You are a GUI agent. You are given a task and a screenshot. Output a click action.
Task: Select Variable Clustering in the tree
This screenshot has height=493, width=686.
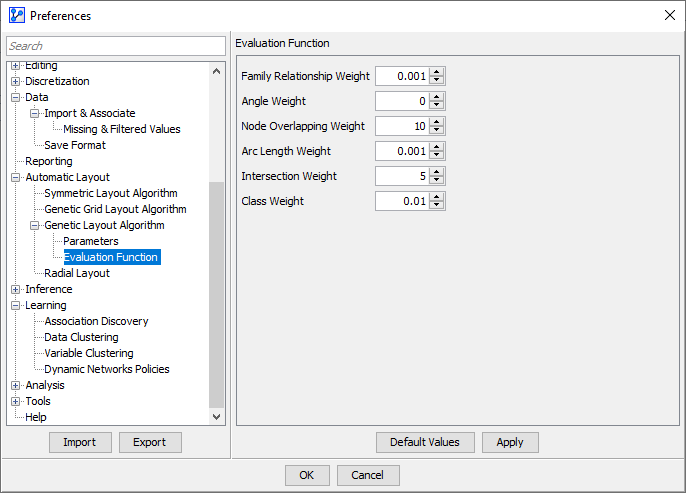(88, 353)
